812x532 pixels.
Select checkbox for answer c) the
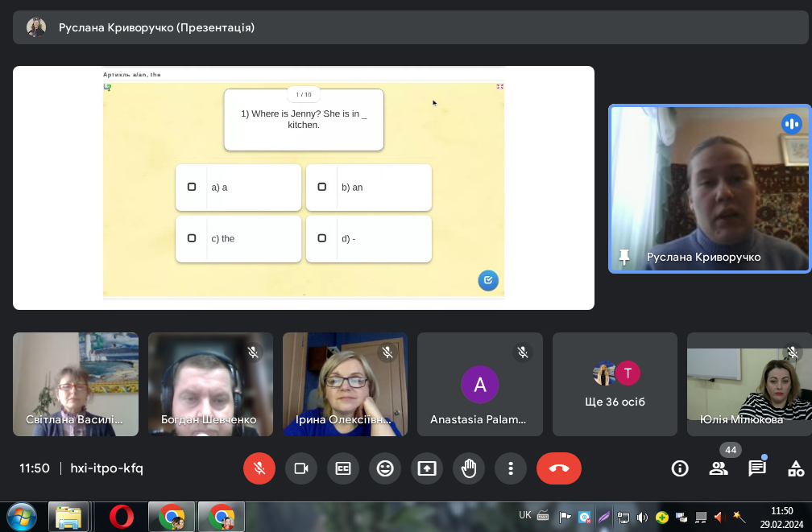(192, 238)
